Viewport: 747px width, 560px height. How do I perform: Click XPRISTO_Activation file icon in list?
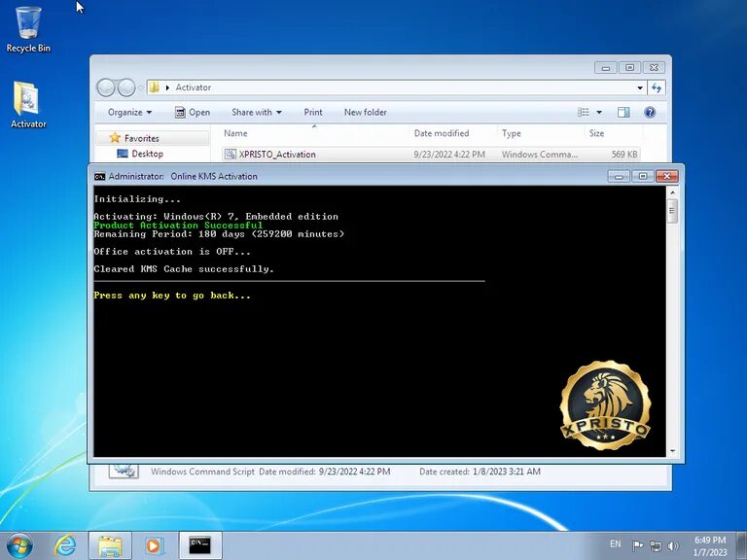[231, 154]
